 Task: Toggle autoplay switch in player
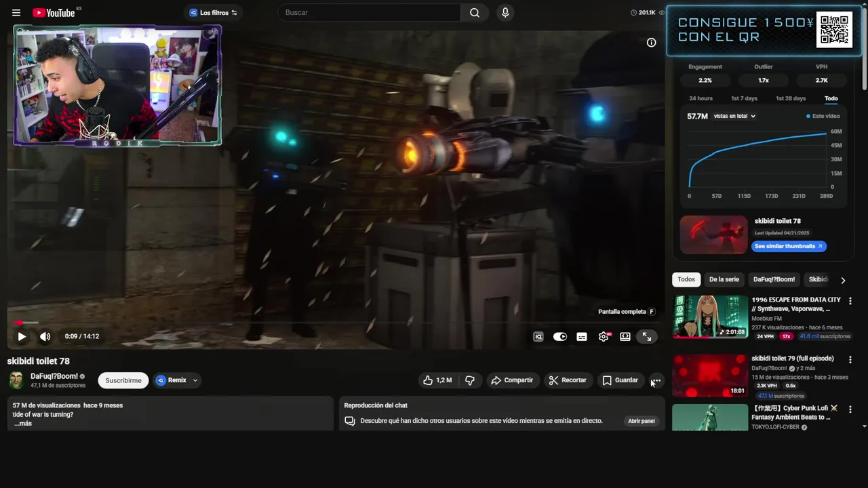[559, 336]
